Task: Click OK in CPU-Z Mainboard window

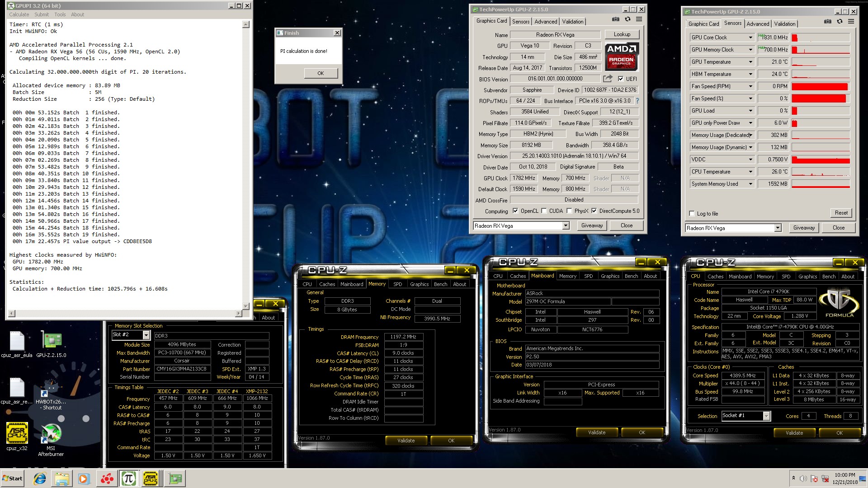Action: click(642, 432)
